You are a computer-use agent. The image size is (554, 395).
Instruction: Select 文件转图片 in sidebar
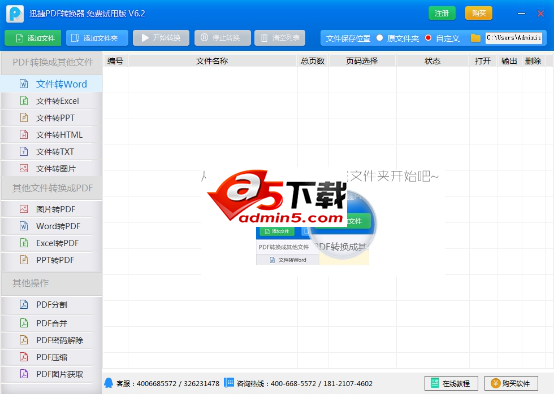tap(52, 169)
